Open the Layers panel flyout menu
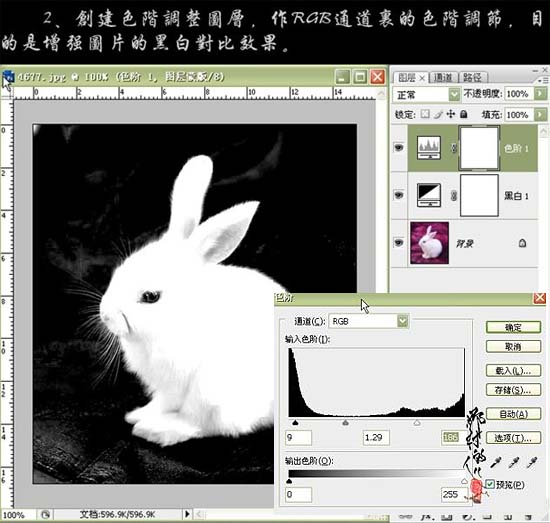This screenshot has height=523, width=550. click(x=544, y=80)
